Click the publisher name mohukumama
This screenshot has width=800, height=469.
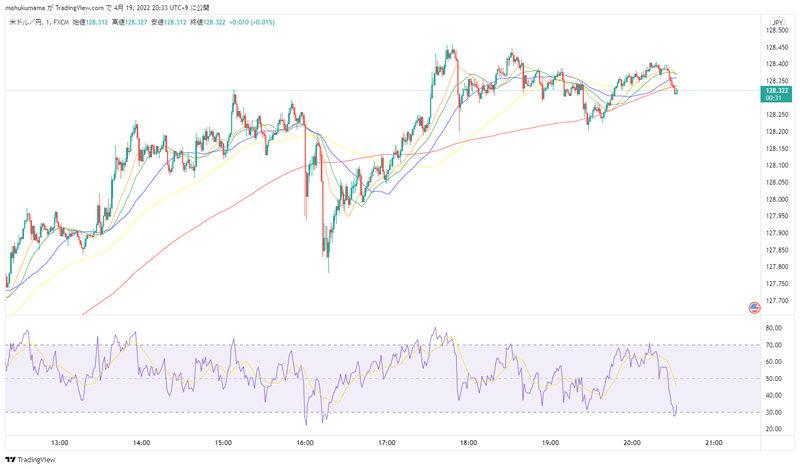tap(26, 8)
